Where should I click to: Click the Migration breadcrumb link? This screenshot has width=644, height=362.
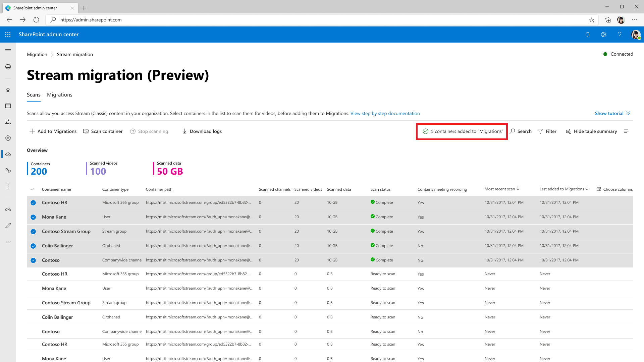tap(37, 54)
